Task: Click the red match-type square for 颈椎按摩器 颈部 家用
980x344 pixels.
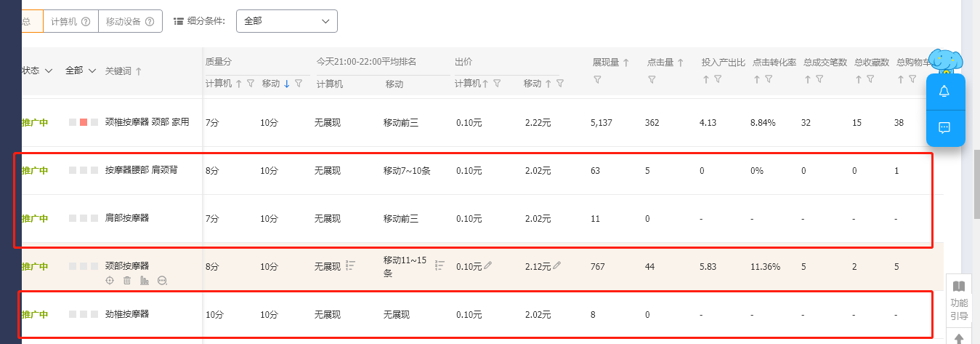Action: (x=84, y=122)
